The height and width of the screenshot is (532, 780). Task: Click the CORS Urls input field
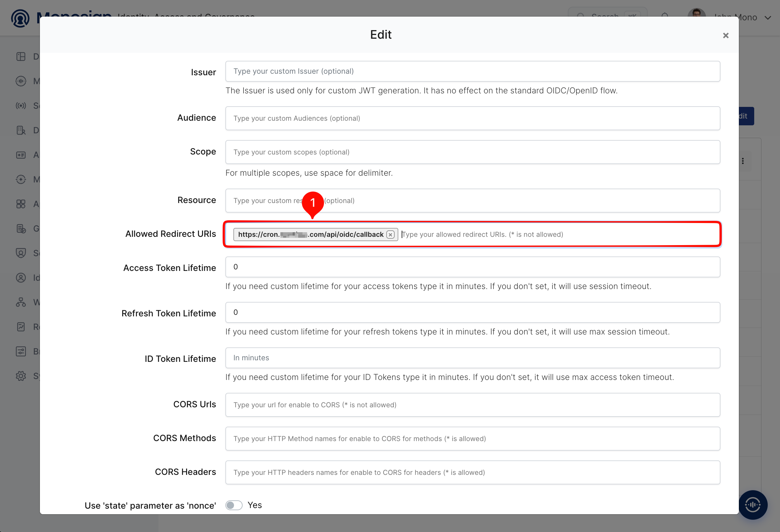point(473,405)
